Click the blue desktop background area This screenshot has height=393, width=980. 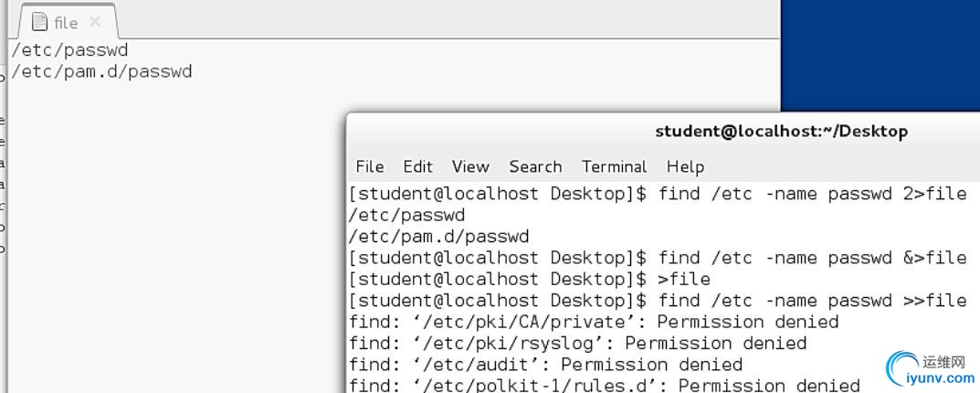pos(880,57)
